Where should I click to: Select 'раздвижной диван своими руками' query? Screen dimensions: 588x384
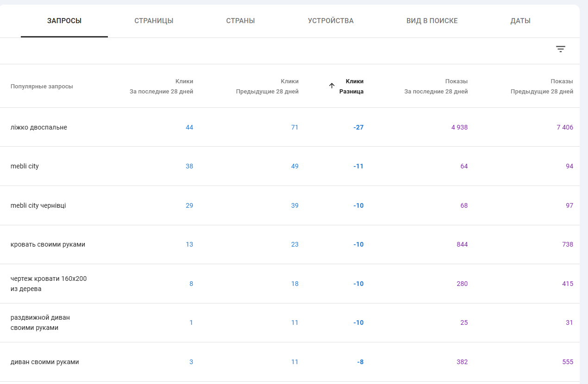click(x=40, y=322)
